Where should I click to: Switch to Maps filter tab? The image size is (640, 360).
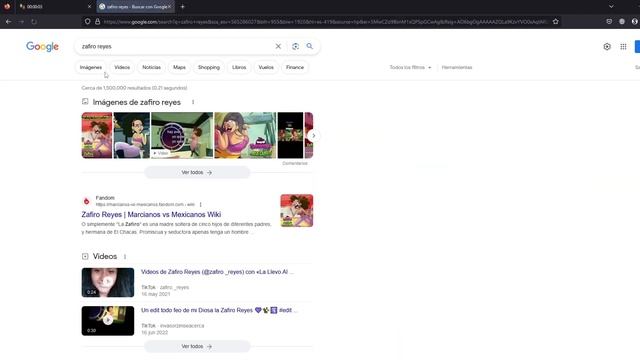point(179,67)
